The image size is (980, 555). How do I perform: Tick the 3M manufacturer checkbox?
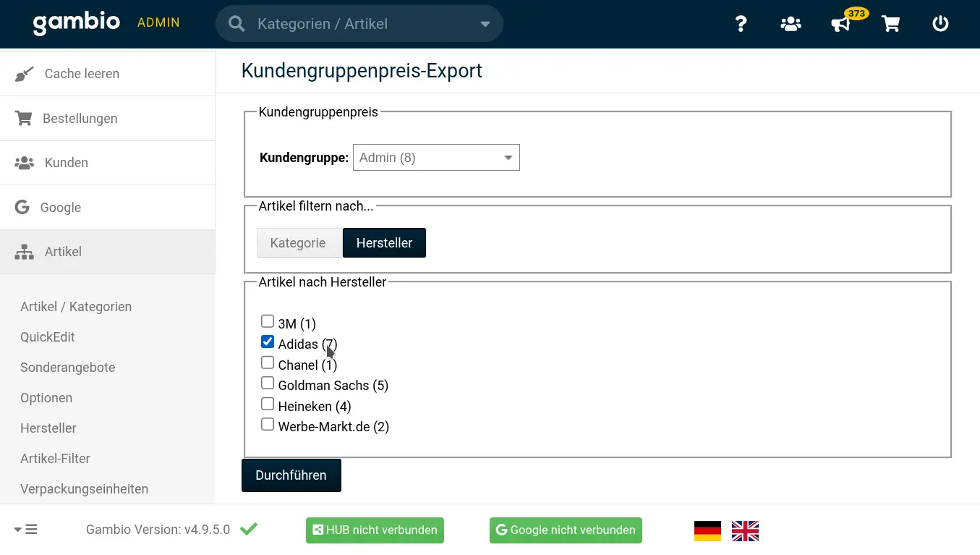268,321
